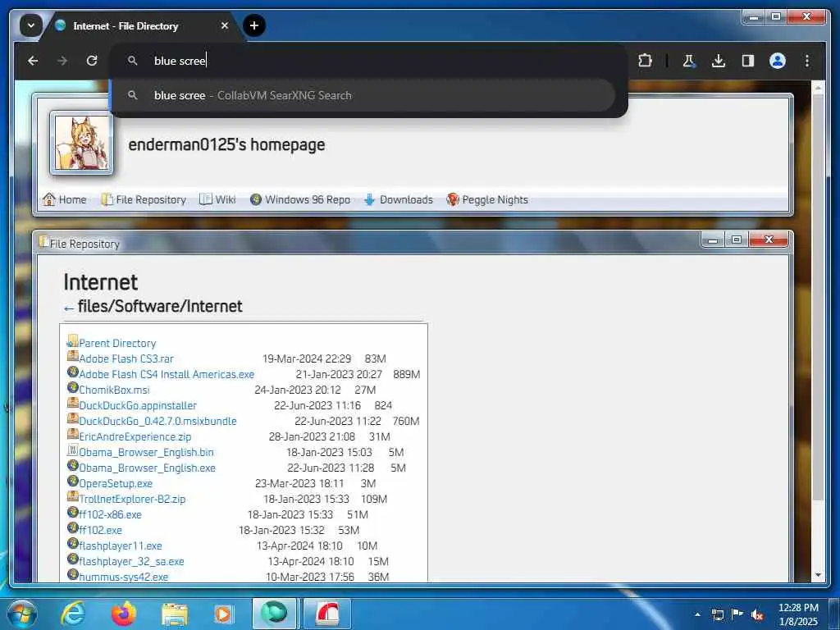
Task: Click the address bar containing 'blue scree'
Action: point(370,61)
